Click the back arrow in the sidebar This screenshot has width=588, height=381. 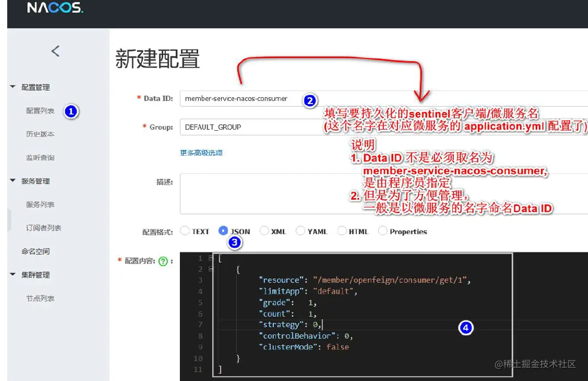[x=55, y=51]
